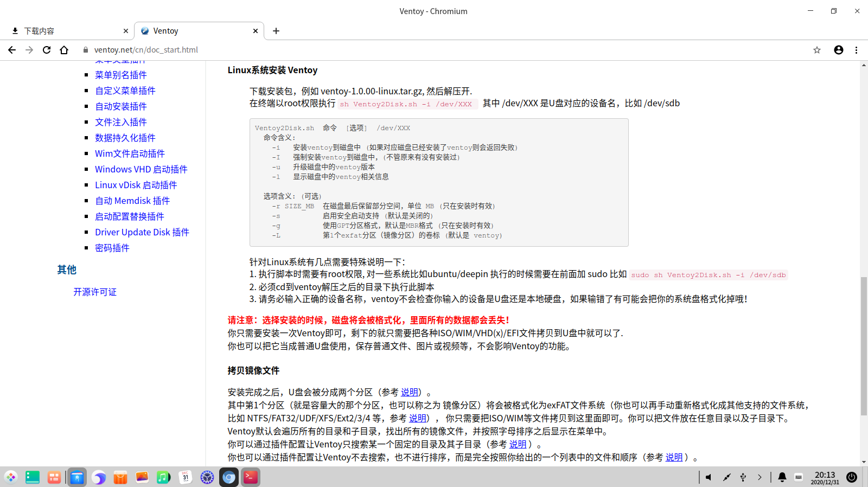The height and width of the screenshot is (487, 868).
Task: Open Chromium's three-dot menu
Action: [857, 50]
